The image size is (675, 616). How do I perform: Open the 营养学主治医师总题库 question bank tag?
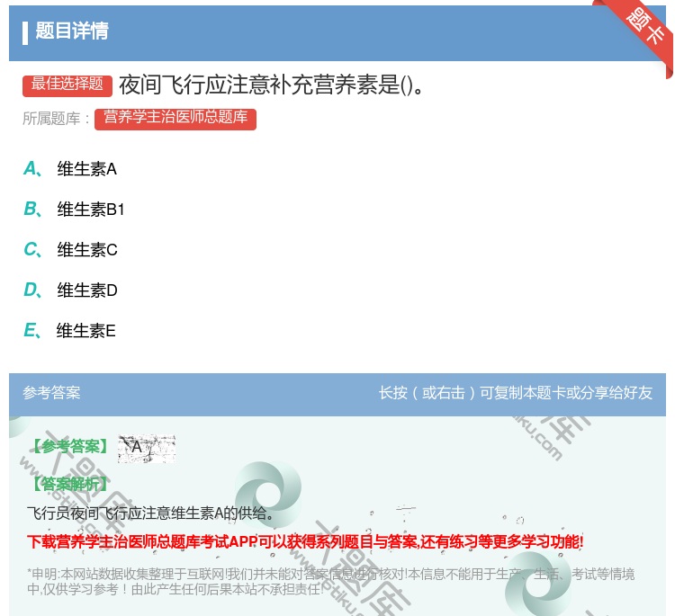(x=175, y=118)
